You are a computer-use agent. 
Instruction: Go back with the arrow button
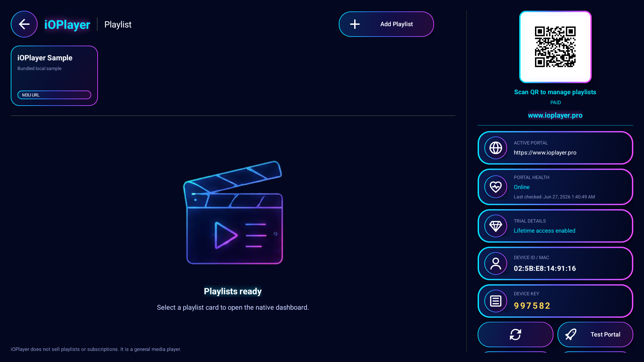[24, 24]
